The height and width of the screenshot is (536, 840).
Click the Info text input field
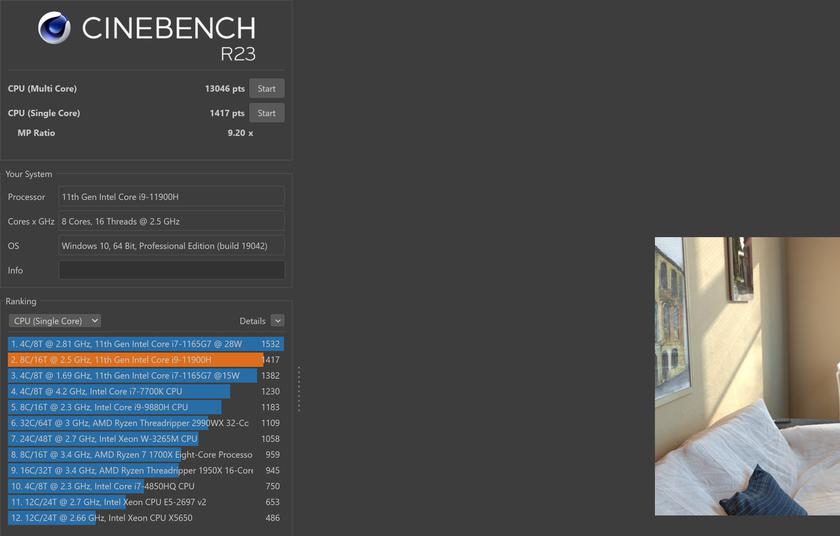click(x=171, y=270)
